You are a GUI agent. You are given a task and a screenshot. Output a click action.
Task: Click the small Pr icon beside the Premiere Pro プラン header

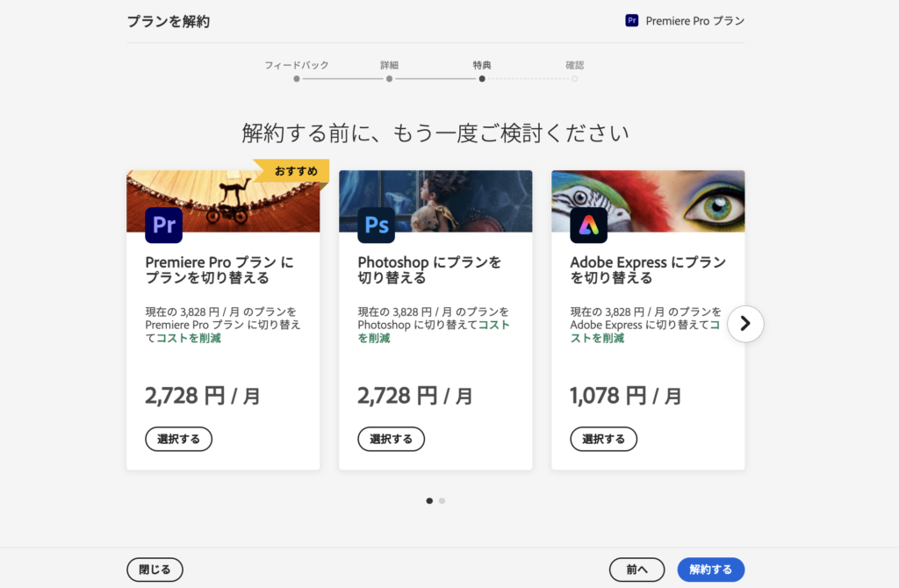(632, 21)
